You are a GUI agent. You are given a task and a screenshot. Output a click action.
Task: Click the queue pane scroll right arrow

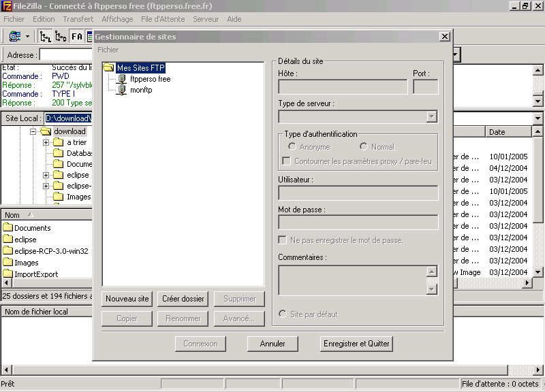point(538,370)
